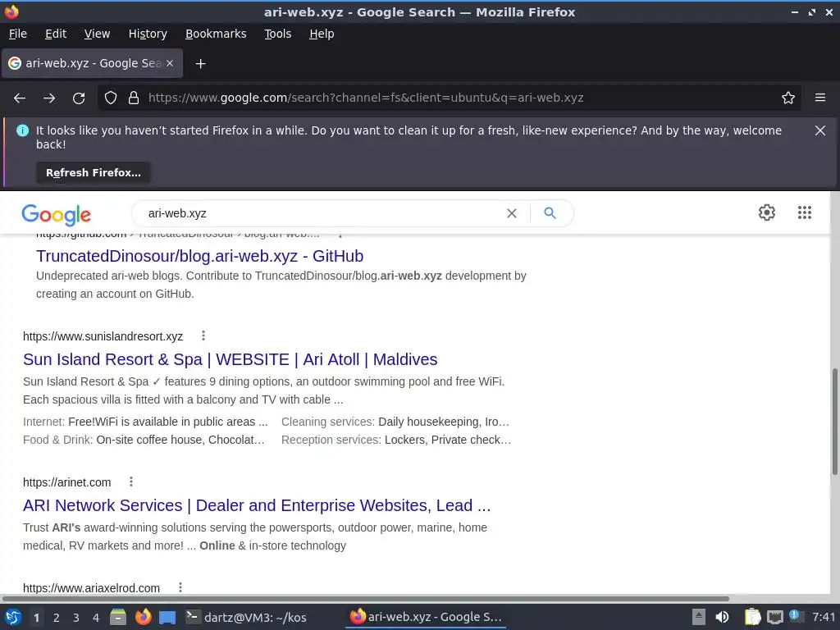Open the View menu
The height and width of the screenshot is (630, 840).
97,34
